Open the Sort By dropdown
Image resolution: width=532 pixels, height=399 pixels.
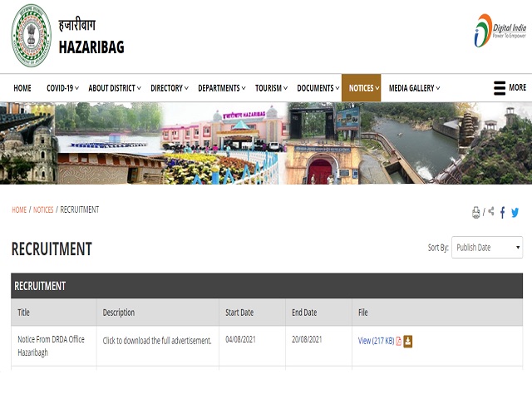486,248
